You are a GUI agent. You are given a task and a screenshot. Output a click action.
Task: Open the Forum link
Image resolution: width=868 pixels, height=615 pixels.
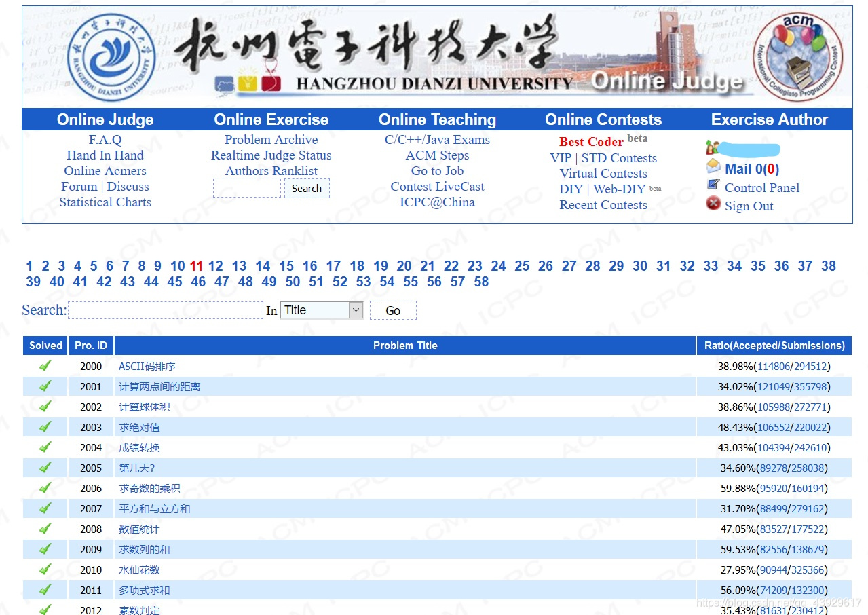79,187
